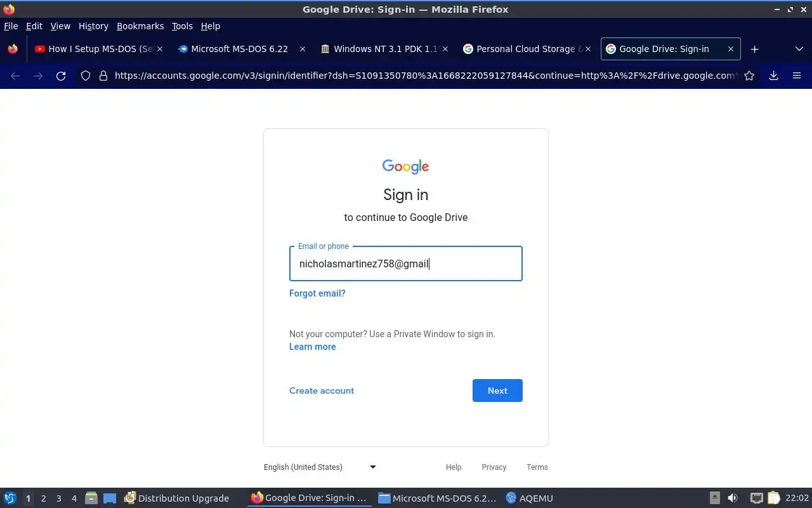The height and width of the screenshot is (508, 812).
Task: Open the Help menu in menu bar
Action: coord(211,26)
